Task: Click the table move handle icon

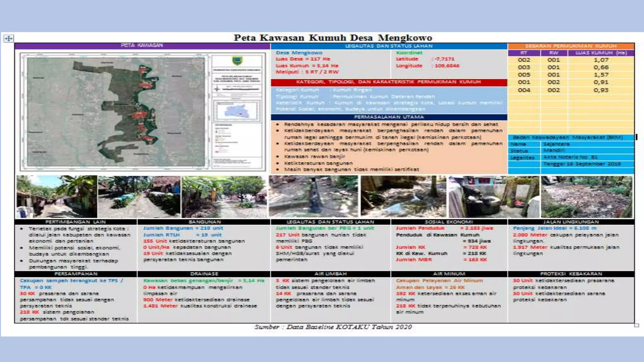Action: tap(8, 38)
